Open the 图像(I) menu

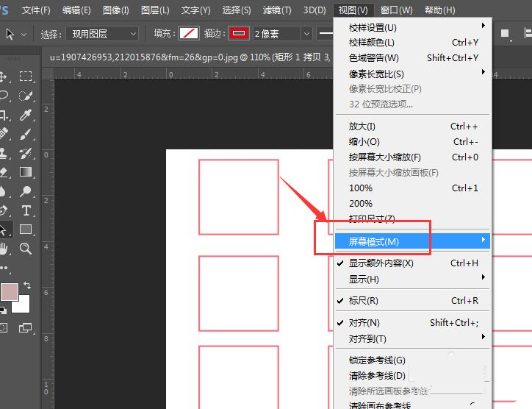pos(116,10)
